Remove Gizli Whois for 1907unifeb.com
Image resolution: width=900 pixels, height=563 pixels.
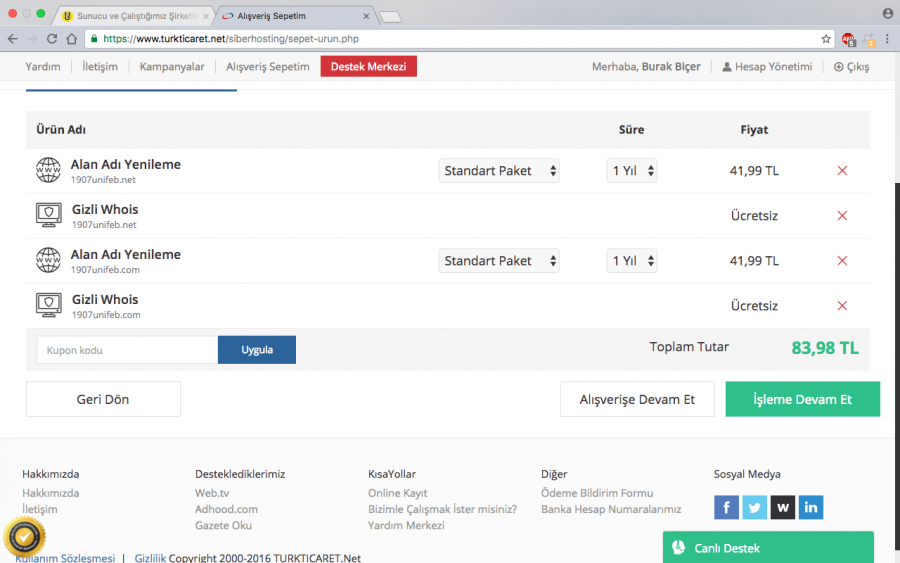pyautogui.click(x=842, y=306)
